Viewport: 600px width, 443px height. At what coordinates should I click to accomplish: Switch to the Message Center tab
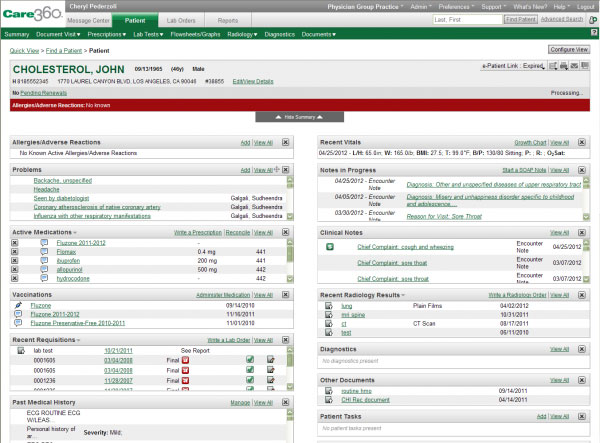point(88,21)
